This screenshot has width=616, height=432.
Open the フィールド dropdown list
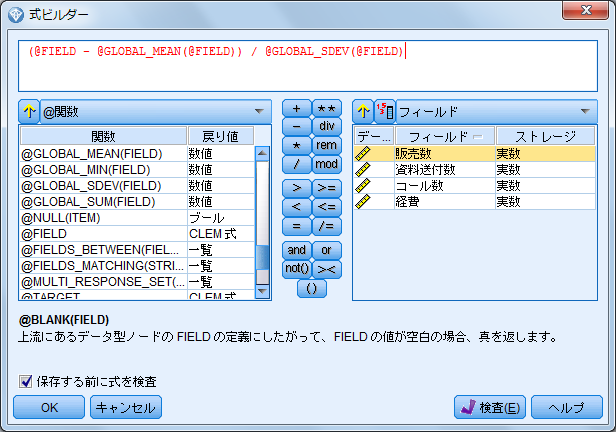pos(497,112)
